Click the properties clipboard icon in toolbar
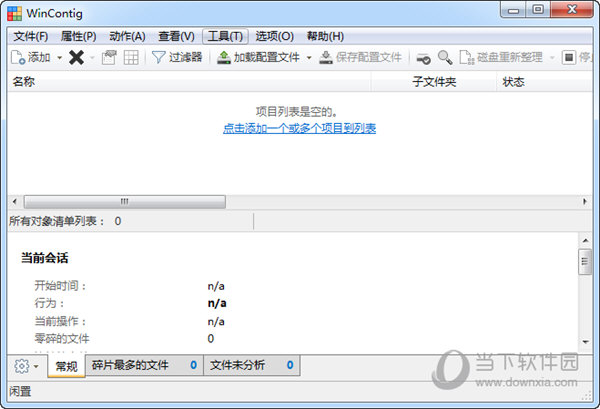The height and width of the screenshot is (409, 600). [109, 58]
